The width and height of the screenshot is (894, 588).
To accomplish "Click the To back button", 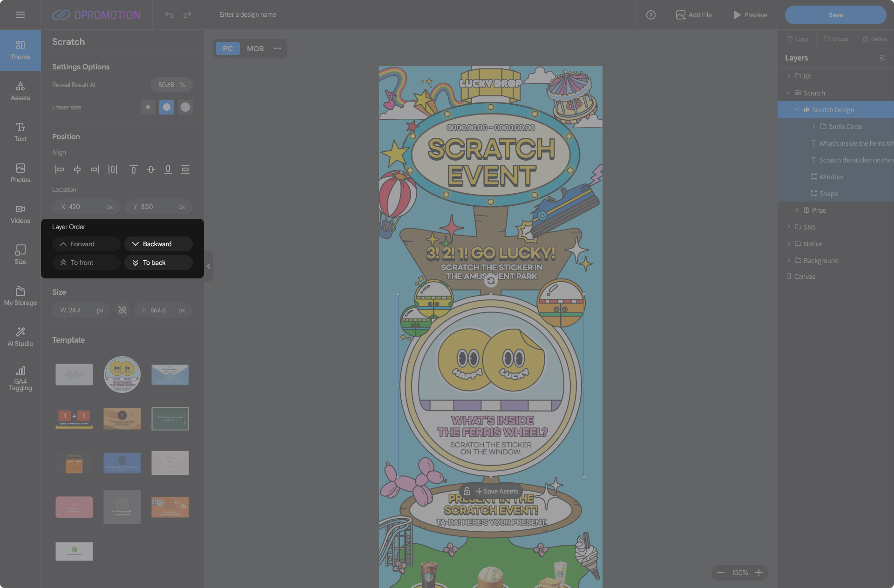I will (x=158, y=263).
